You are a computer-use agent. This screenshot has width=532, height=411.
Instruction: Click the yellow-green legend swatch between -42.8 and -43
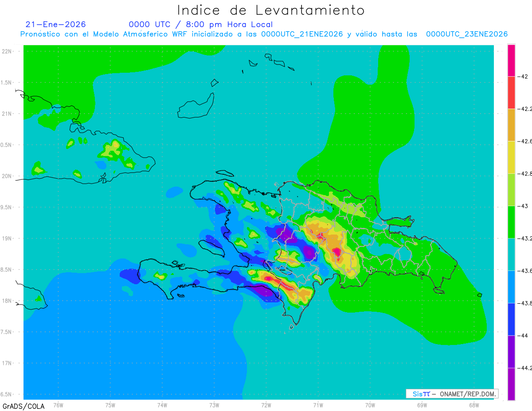click(511, 190)
